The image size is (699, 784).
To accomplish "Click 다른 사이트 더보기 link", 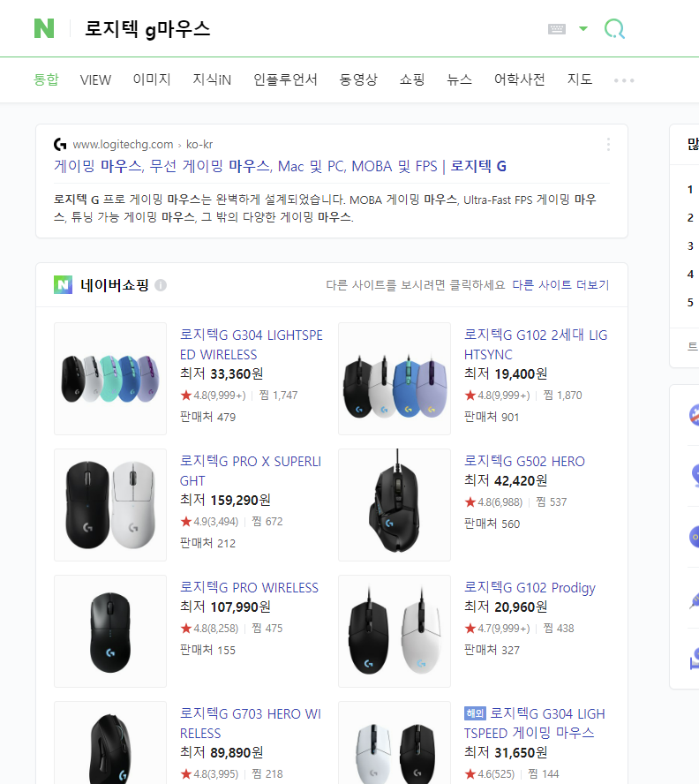I will tap(560, 285).
